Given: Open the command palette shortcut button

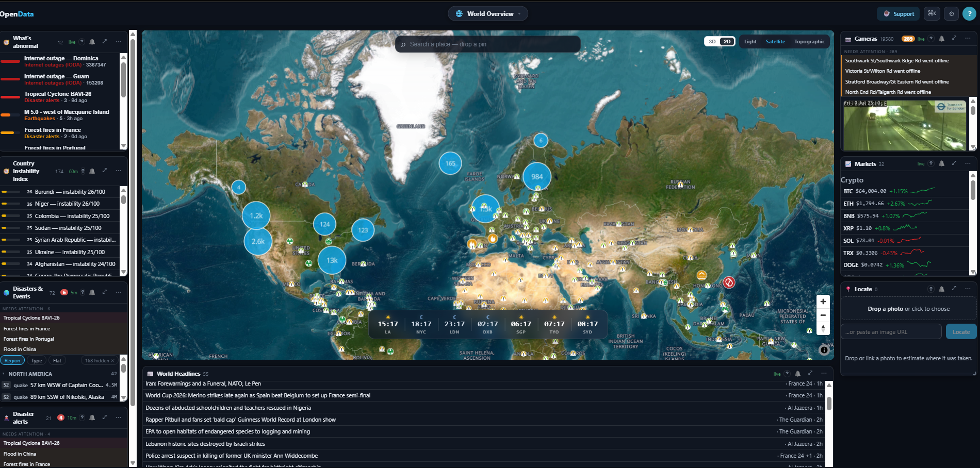Looking at the screenshot, I should coord(932,14).
